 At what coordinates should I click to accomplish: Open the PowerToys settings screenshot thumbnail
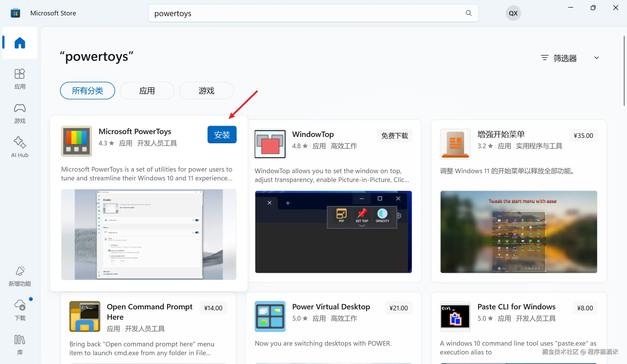(148, 234)
